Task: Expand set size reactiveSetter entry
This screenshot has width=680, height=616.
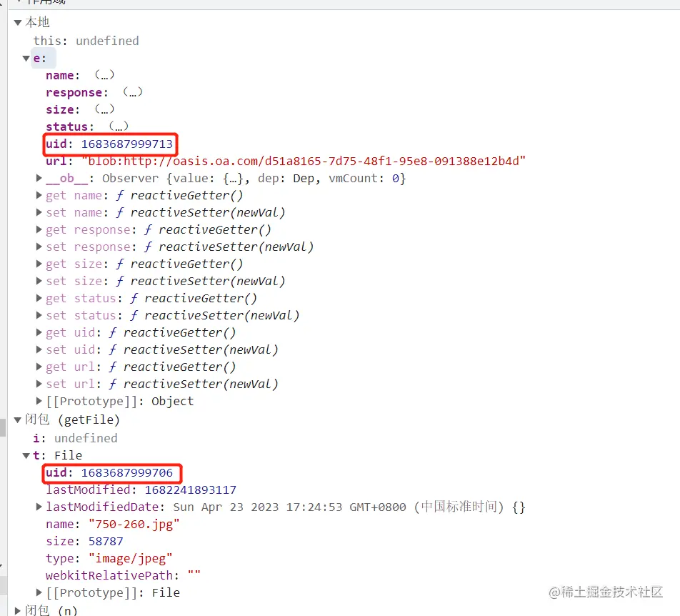Action: (39, 281)
